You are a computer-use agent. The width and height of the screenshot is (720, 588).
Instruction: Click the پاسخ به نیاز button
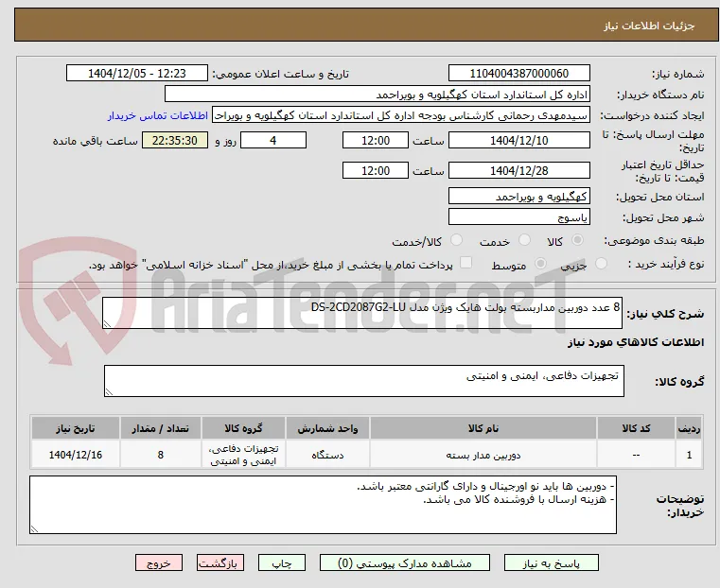click(551, 563)
